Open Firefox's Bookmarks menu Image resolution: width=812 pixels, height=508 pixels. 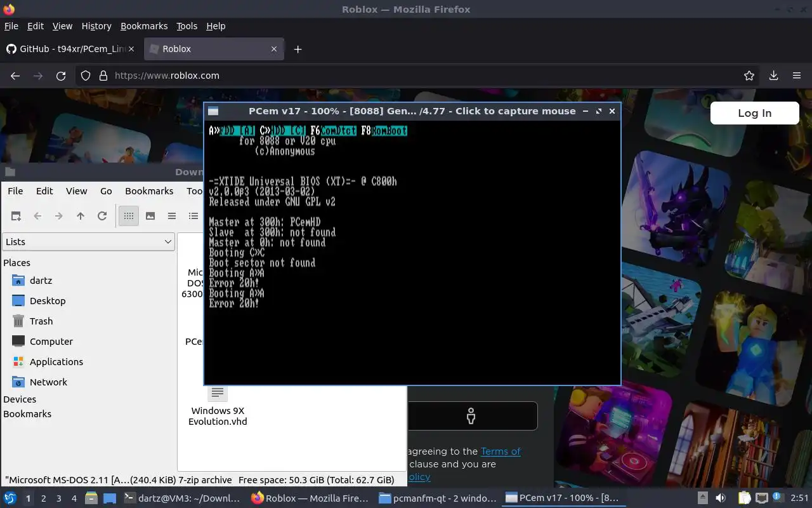(x=144, y=26)
